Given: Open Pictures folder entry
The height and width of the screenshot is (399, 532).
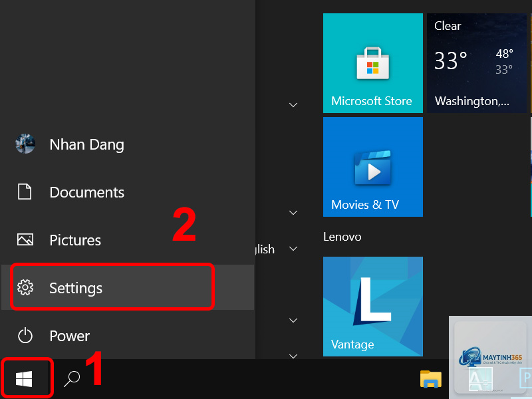Looking at the screenshot, I should 128,240.
